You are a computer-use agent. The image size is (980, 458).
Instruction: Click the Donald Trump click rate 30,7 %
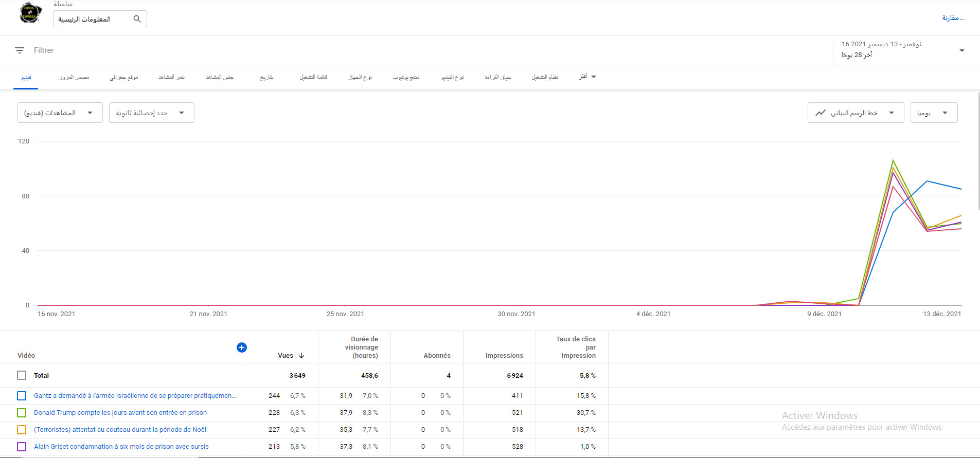[x=586, y=413]
